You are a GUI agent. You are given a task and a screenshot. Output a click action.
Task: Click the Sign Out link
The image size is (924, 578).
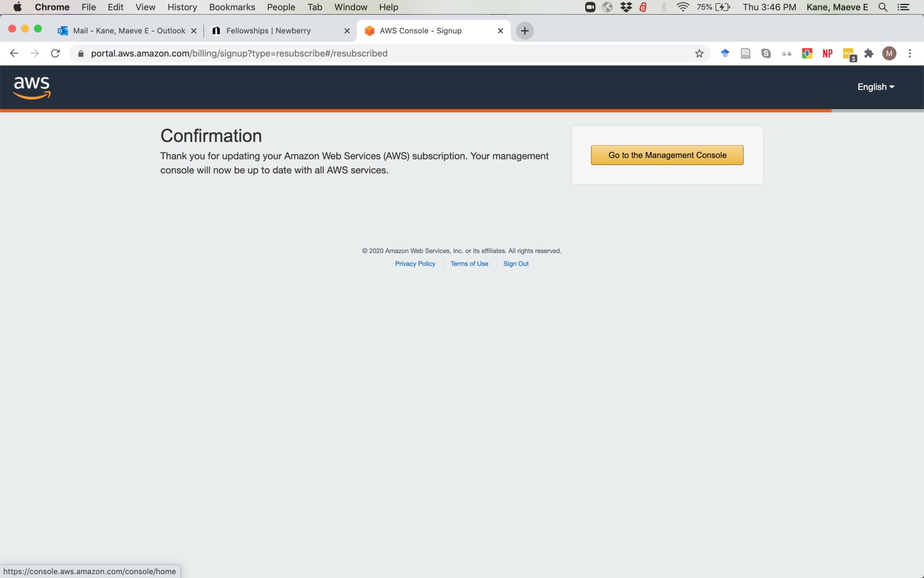pyautogui.click(x=515, y=264)
